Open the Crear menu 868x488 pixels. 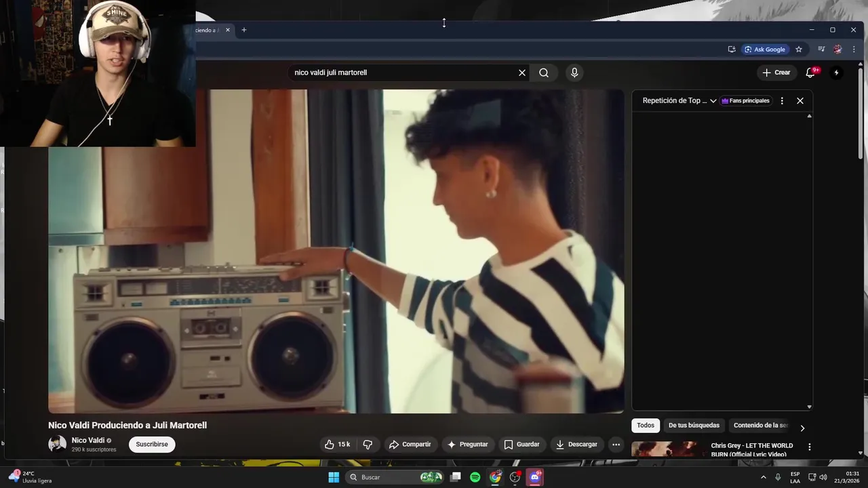click(x=776, y=73)
